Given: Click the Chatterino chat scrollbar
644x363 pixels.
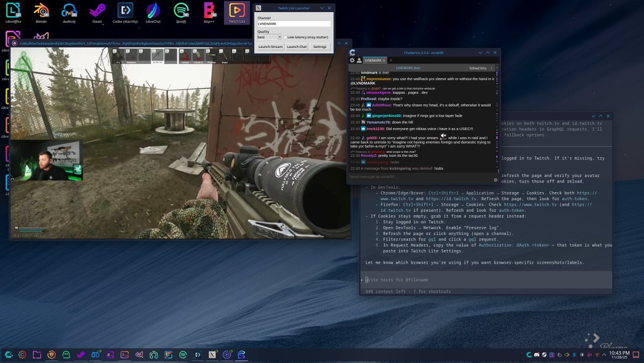Looking at the screenshot, I should (x=497, y=122).
